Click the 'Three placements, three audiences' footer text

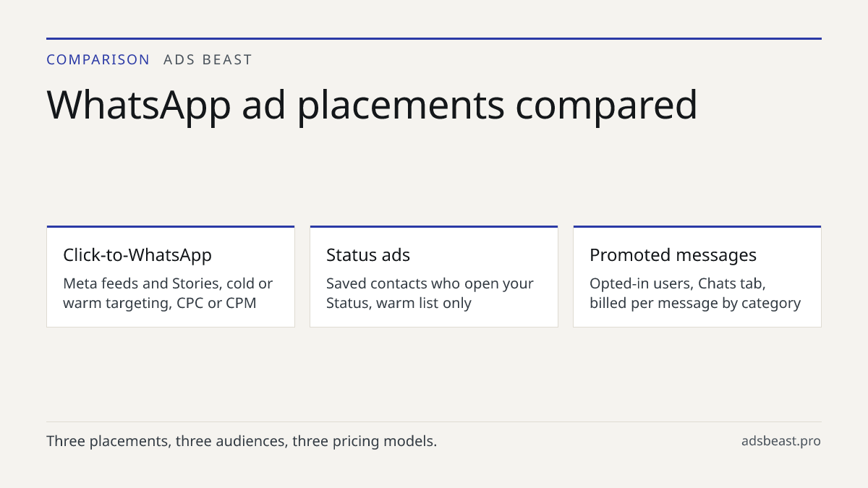coord(242,441)
